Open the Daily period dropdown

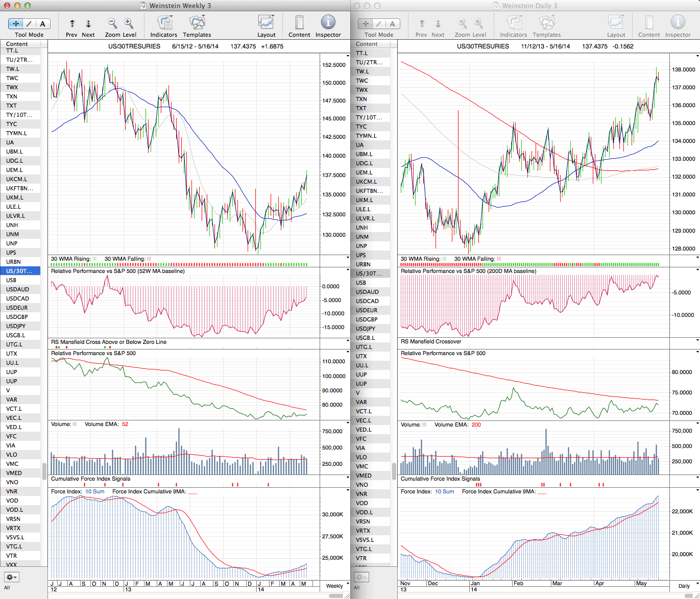pyautogui.click(x=687, y=586)
